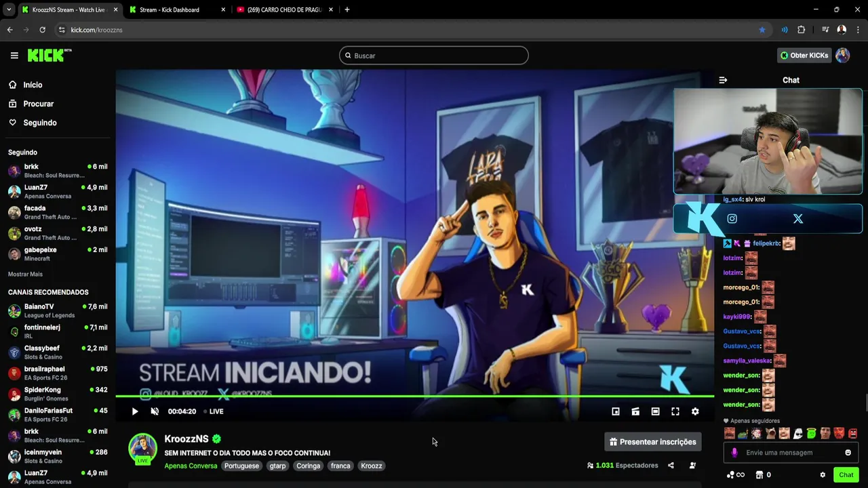Open the Kick sidebar hamburger menu
The image size is (868, 488).
[x=14, y=56]
